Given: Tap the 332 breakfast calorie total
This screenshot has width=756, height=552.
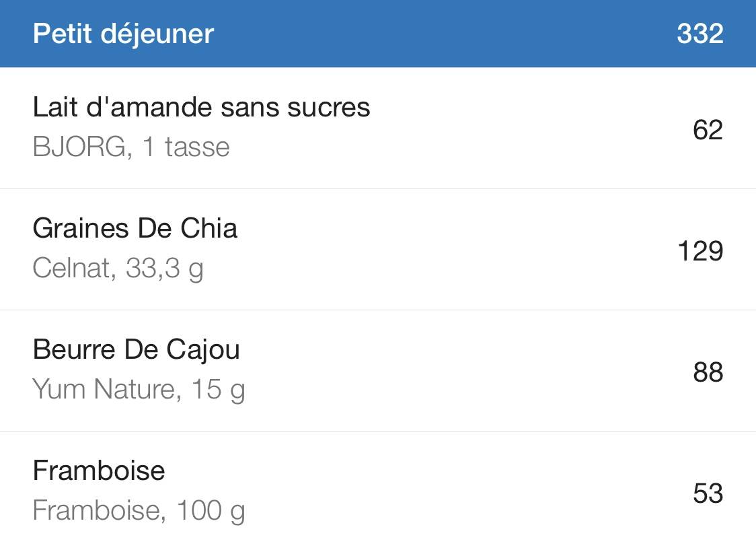Looking at the screenshot, I should 700,34.
